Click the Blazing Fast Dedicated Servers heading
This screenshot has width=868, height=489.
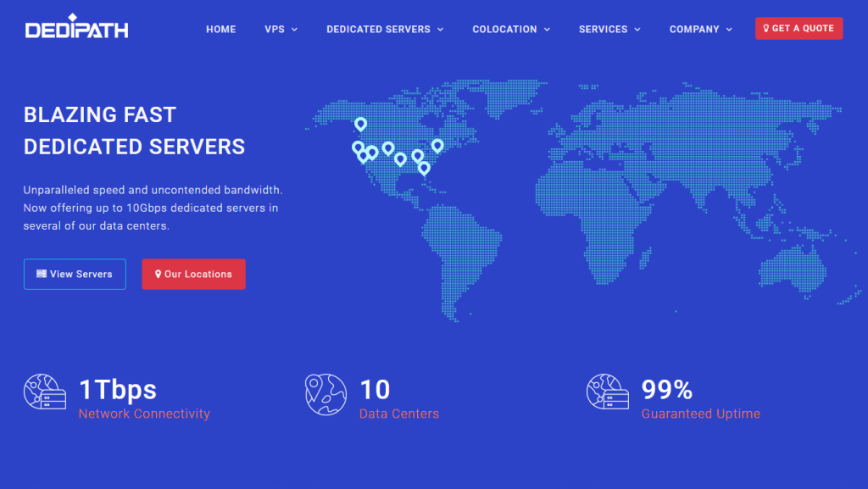(134, 131)
